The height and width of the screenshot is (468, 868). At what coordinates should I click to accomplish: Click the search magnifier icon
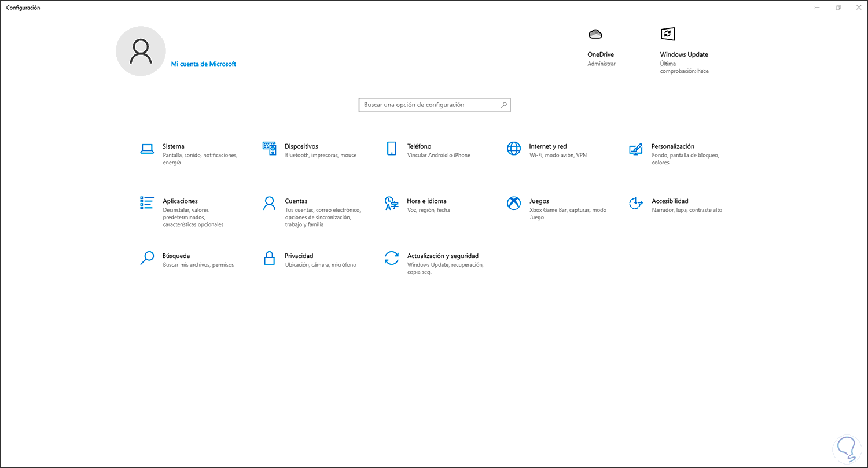504,105
